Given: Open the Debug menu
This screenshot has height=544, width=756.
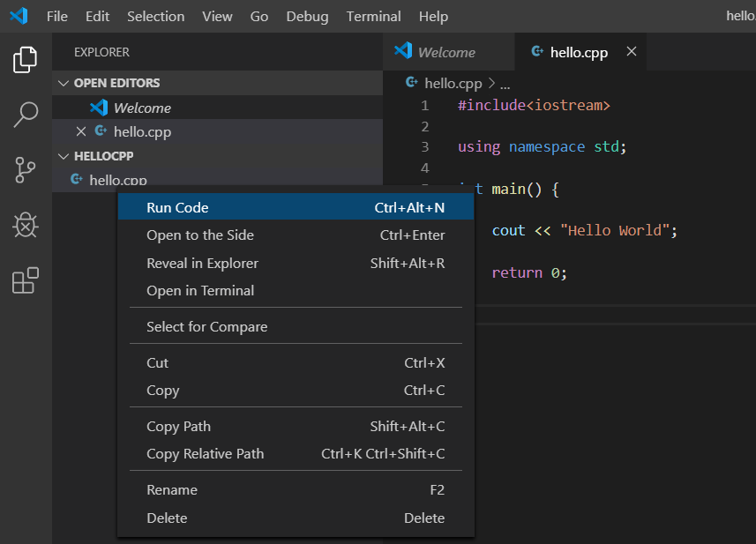Looking at the screenshot, I should tap(307, 17).
